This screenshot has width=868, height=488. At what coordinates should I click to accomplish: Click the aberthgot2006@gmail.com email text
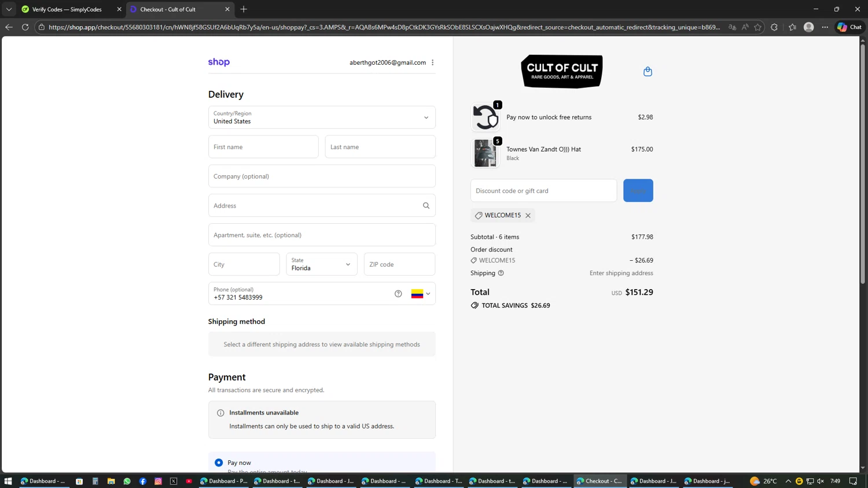point(388,62)
